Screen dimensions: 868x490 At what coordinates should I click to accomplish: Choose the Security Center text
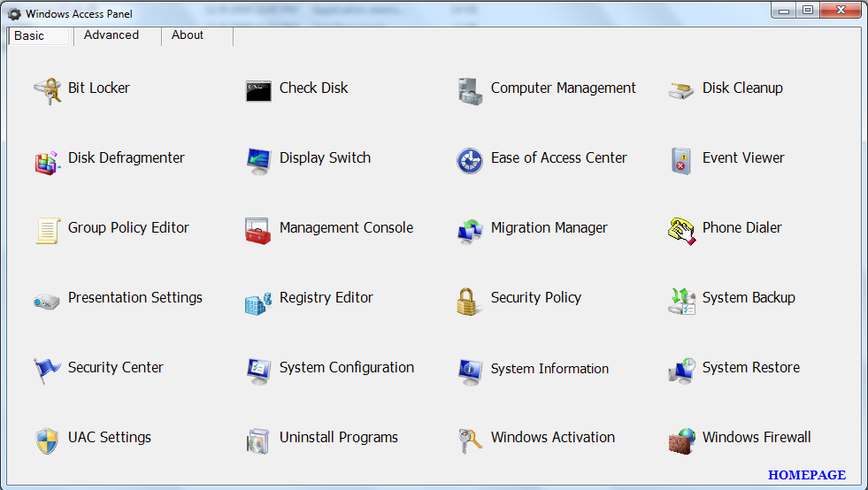(115, 367)
